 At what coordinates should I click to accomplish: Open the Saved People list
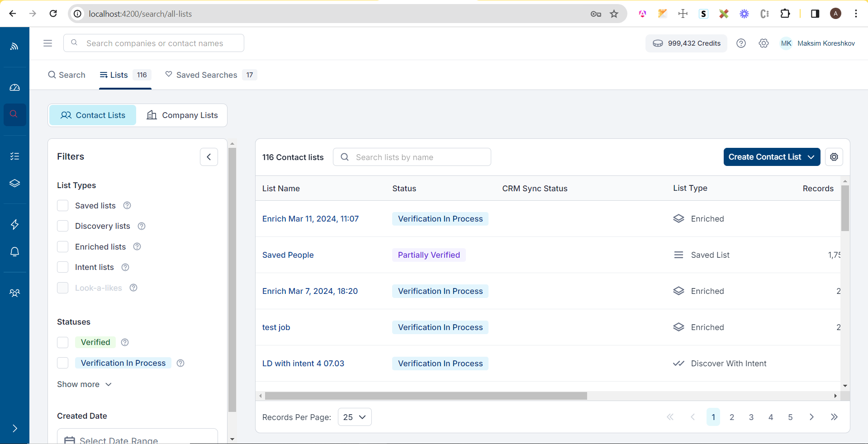pyautogui.click(x=288, y=255)
